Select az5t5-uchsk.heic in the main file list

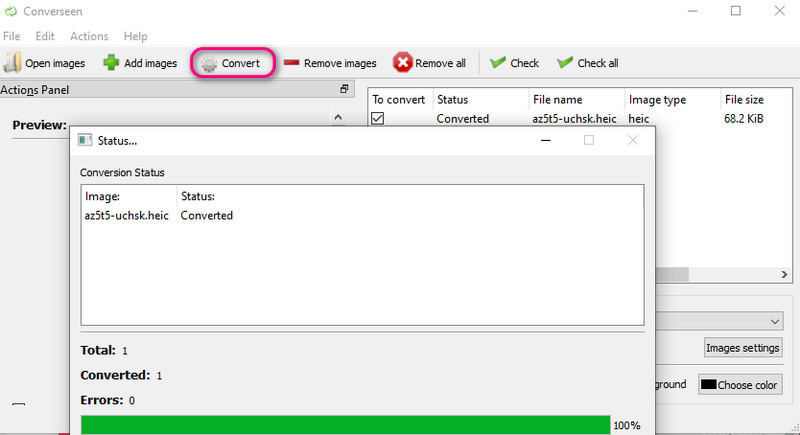pos(574,119)
